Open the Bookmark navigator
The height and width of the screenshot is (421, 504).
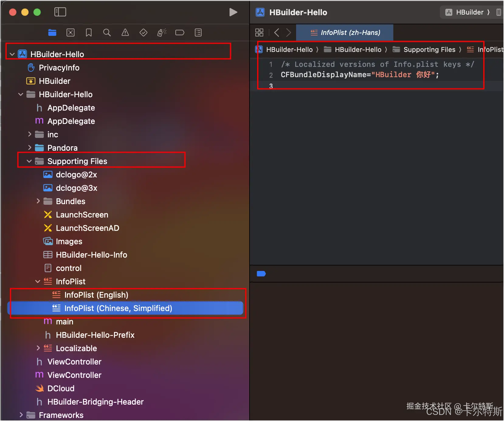(x=89, y=33)
